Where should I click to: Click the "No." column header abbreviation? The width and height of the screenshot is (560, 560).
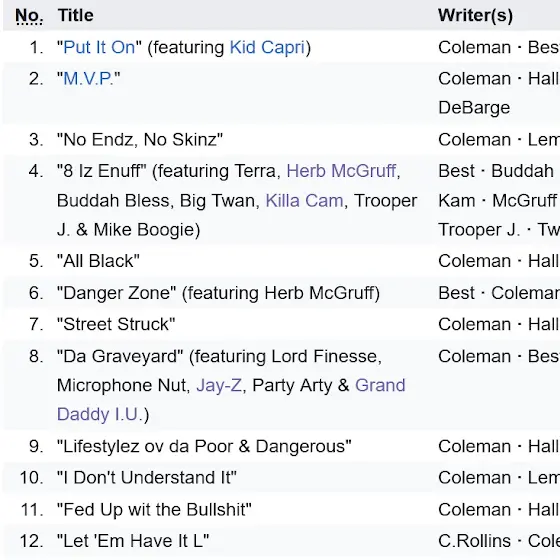tap(29, 16)
